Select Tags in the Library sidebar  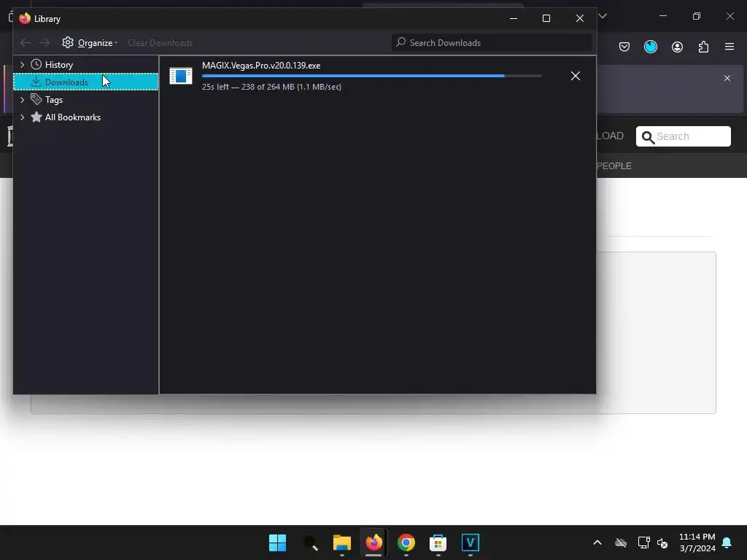[x=54, y=100]
